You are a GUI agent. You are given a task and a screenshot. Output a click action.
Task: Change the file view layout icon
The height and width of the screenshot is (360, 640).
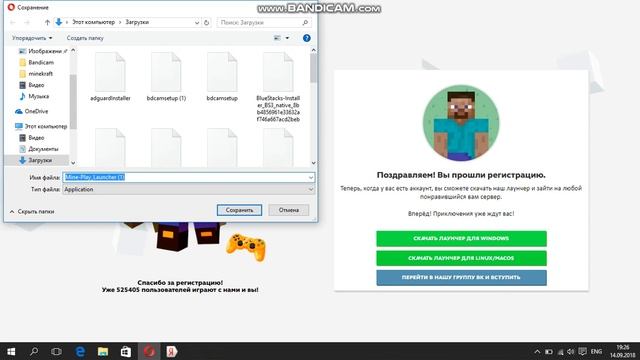click(277, 38)
